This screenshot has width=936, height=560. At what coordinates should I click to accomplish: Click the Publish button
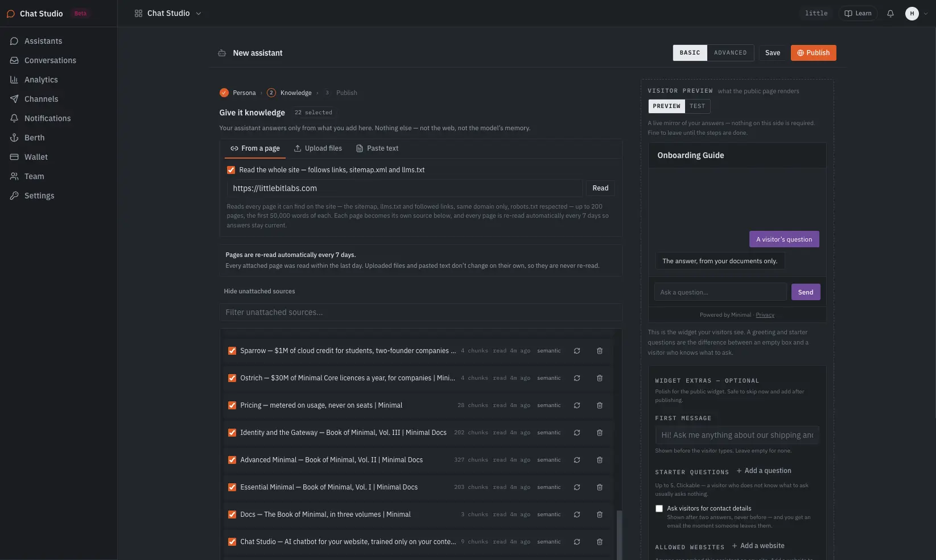point(813,53)
